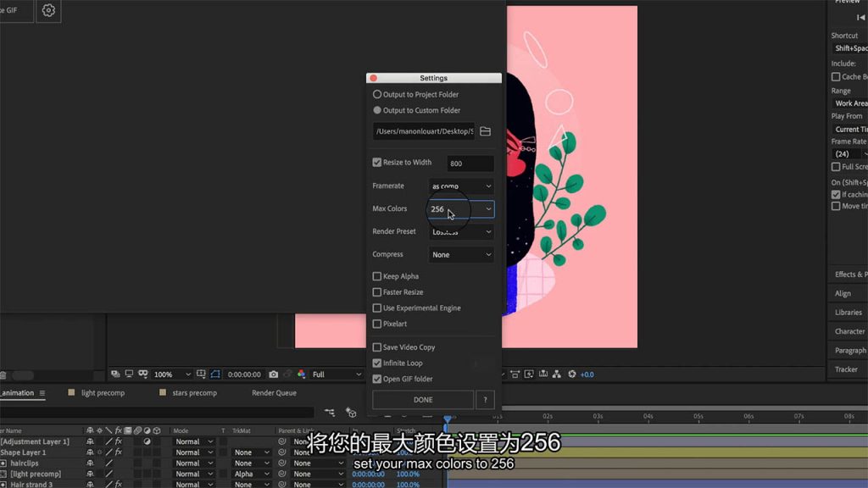Switch to the stars precomp tab
Screen dimensions: 868x488
pos(194,393)
